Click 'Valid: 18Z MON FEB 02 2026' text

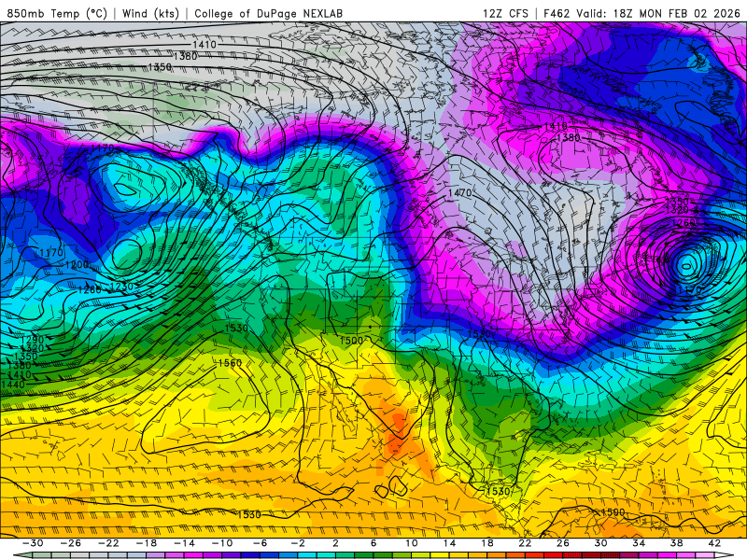(x=658, y=13)
